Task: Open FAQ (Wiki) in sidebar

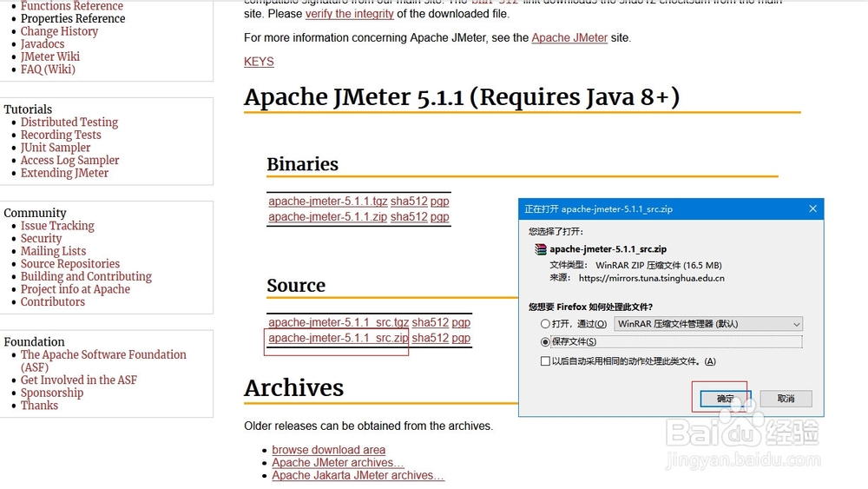Action: [48, 69]
